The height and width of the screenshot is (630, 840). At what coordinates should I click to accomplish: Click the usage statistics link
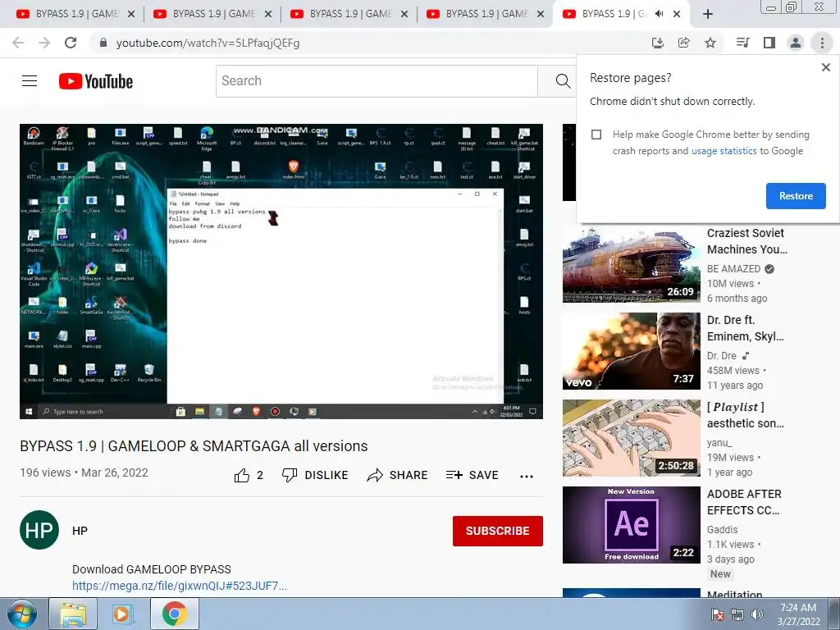click(724, 151)
